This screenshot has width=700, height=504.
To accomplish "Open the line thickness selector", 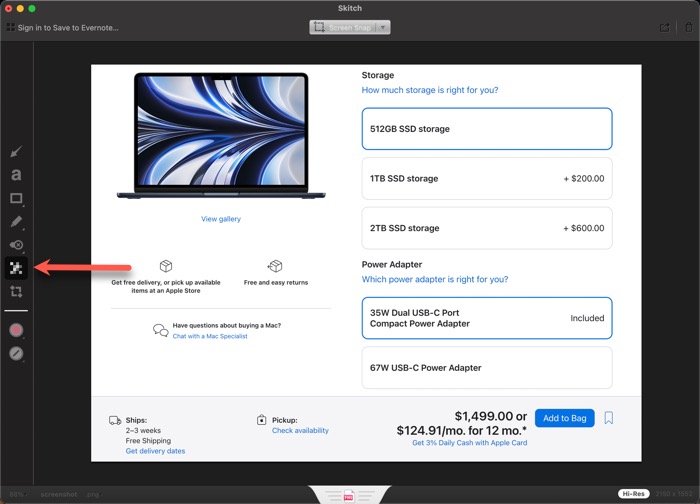I will pyautogui.click(x=16, y=353).
